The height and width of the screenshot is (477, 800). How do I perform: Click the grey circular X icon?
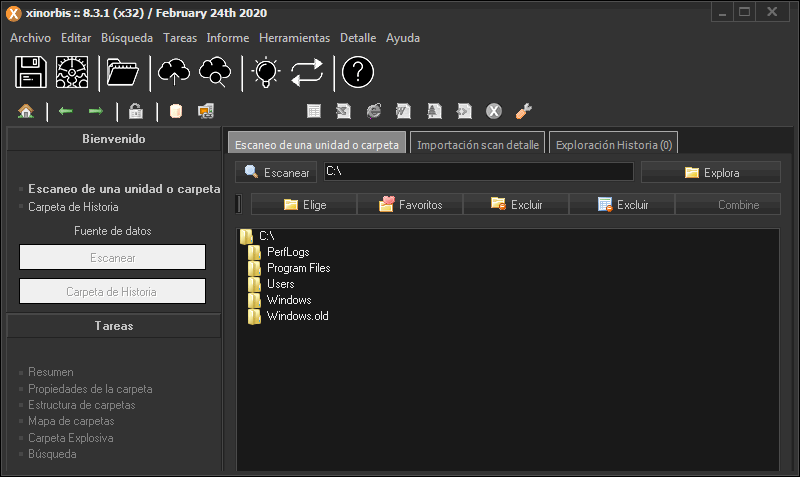pyautogui.click(x=493, y=111)
